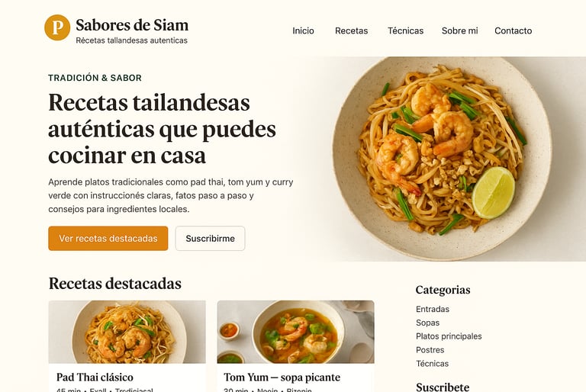This screenshot has height=392, width=586.
Task: Navigate to the Contacto page
Action: tap(513, 31)
